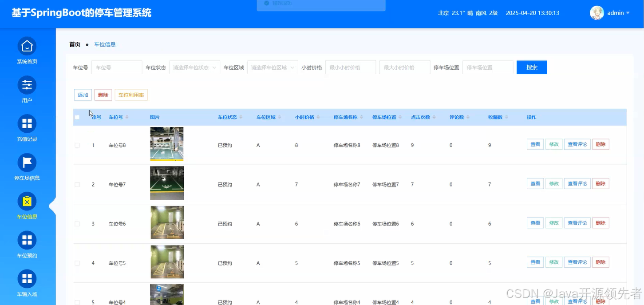Tick the row checkbox for 车位号8
This screenshot has width=644, height=305.
(x=77, y=145)
